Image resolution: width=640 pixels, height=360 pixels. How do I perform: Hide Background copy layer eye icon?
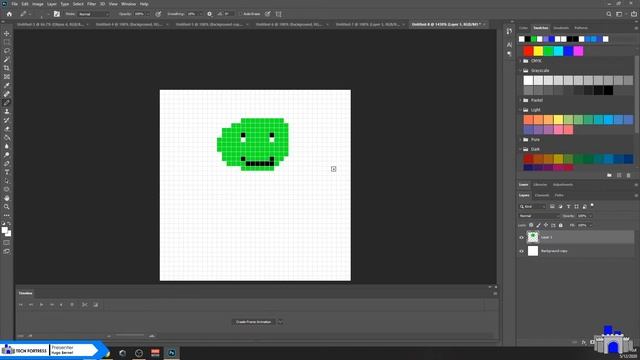pos(521,251)
